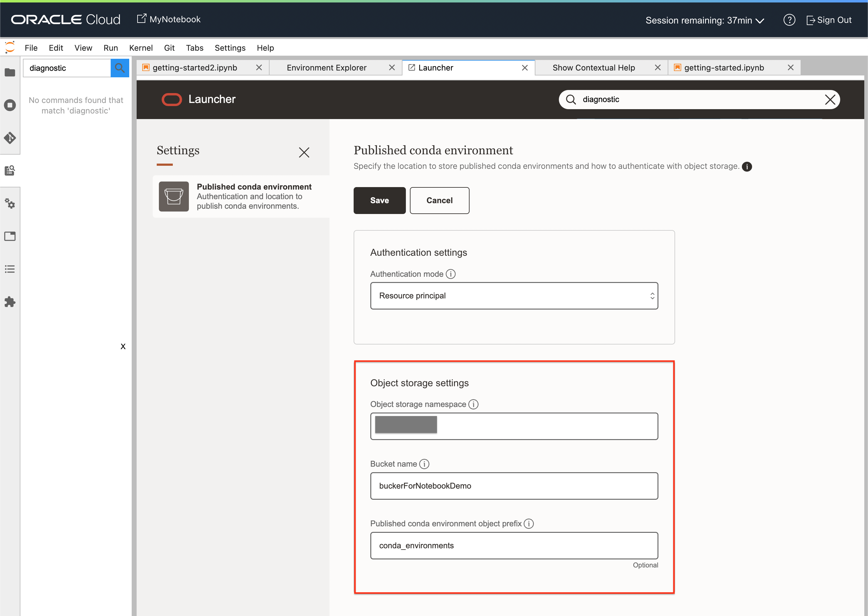Image resolution: width=868 pixels, height=616 pixels.
Task: Click the Oracle Cloud logo
Action: pos(66,19)
